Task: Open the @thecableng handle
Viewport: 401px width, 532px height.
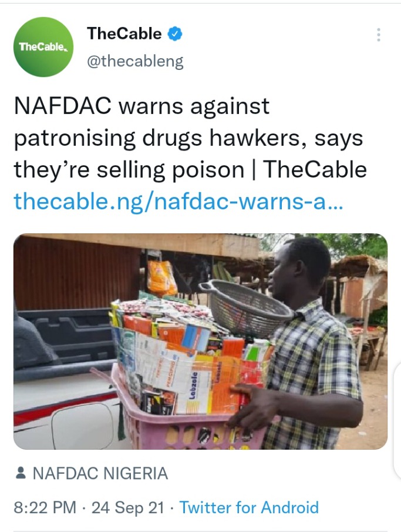Action: pyautogui.click(x=135, y=61)
